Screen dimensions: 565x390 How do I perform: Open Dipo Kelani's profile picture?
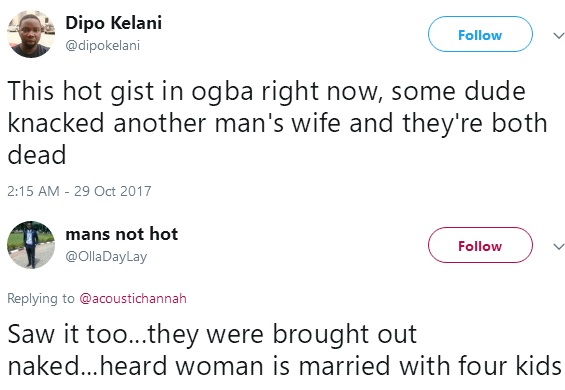(x=31, y=34)
